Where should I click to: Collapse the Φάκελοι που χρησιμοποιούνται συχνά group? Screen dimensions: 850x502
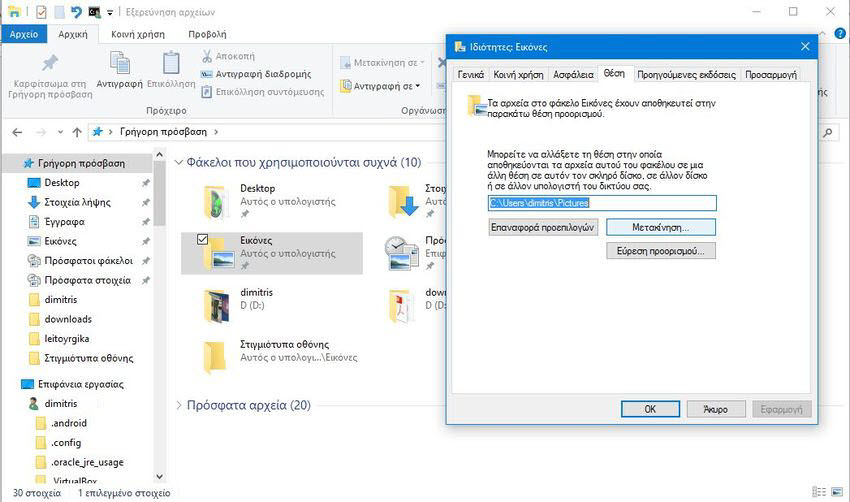[x=179, y=162]
